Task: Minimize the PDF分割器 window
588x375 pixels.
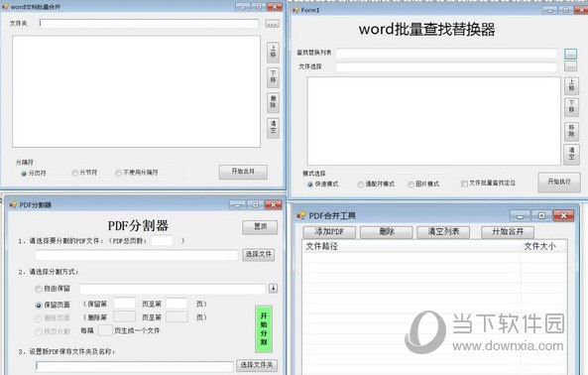Action: tap(238, 204)
